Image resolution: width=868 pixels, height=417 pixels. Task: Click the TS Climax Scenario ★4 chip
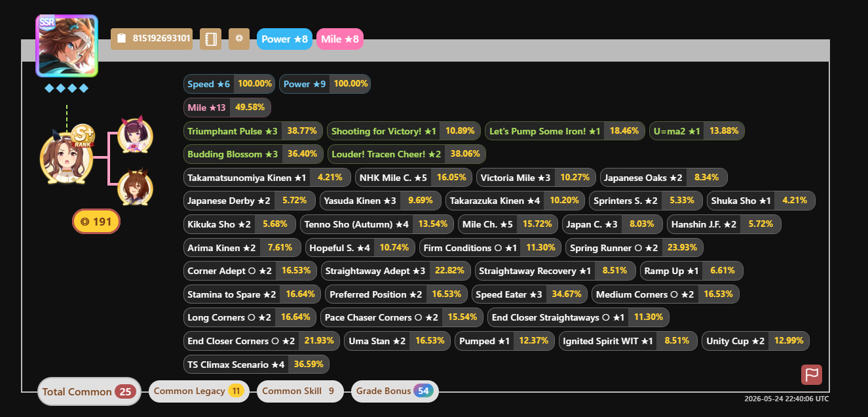point(256,364)
